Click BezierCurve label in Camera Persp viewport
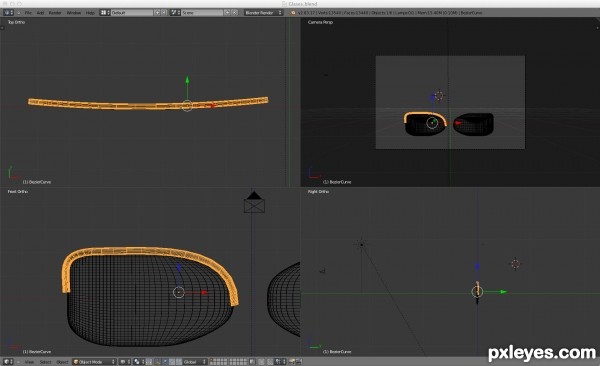Screen dimensions: 600x366 click(x=337, y=182)
